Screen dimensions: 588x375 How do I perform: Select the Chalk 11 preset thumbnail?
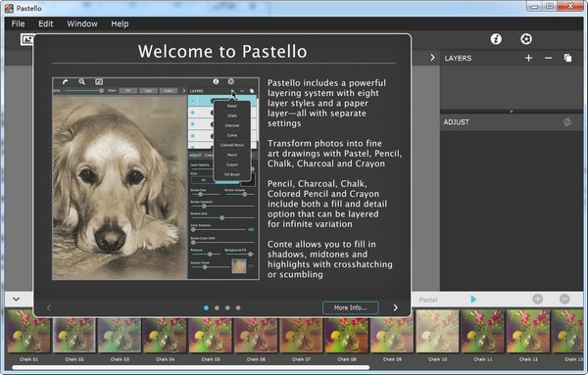coord(482,331)
